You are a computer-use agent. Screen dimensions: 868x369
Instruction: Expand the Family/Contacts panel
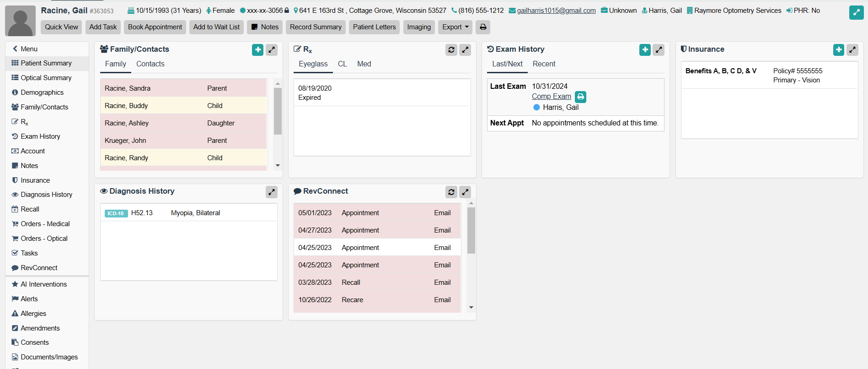(272, 50)
